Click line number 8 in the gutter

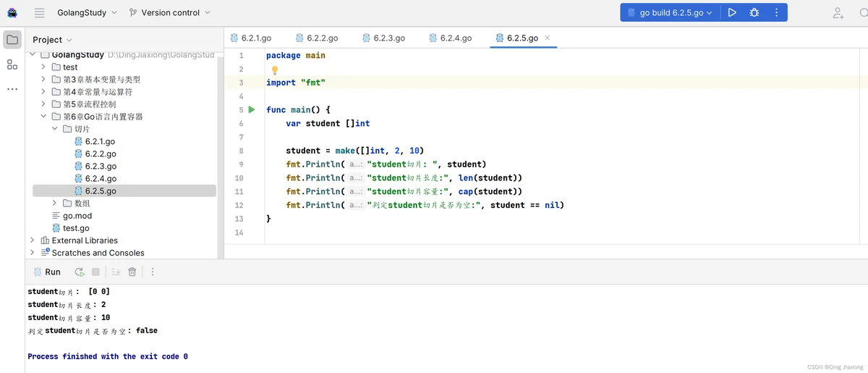click(x=241, y=151)
